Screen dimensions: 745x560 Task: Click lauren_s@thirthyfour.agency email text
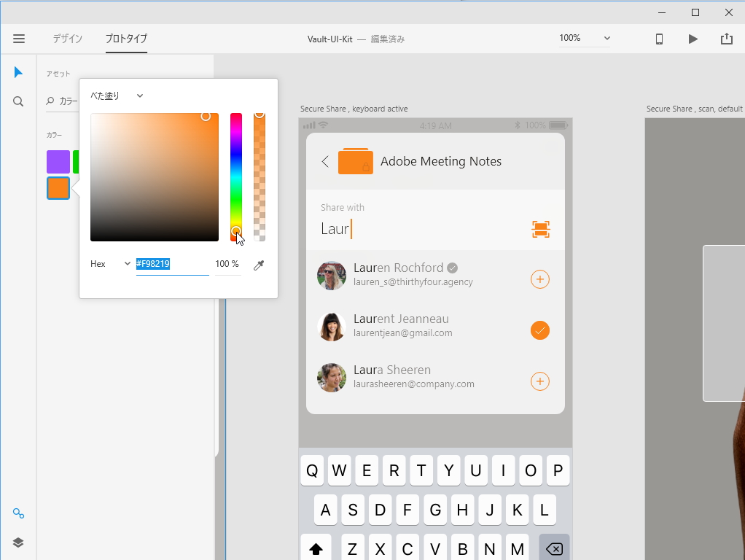click(x=413, y=282)
